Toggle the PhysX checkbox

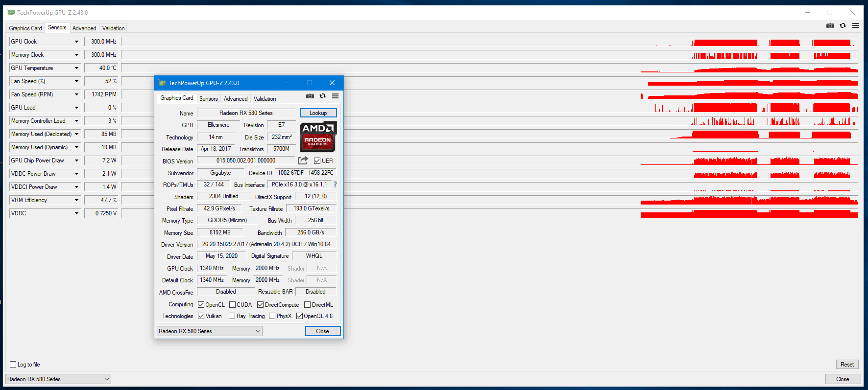(x=272, y=316)
